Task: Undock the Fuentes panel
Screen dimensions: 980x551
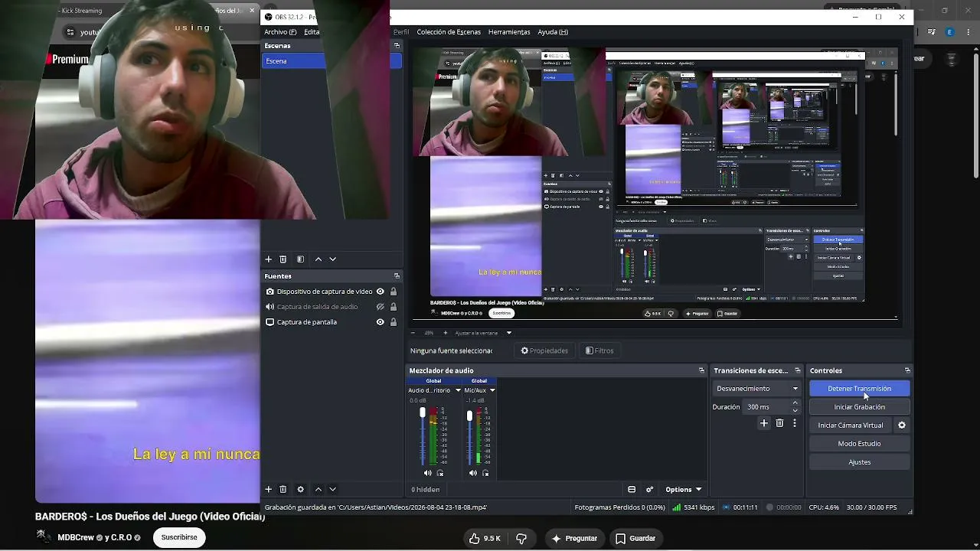Action: pyautogui.click(x=397, y=275)
